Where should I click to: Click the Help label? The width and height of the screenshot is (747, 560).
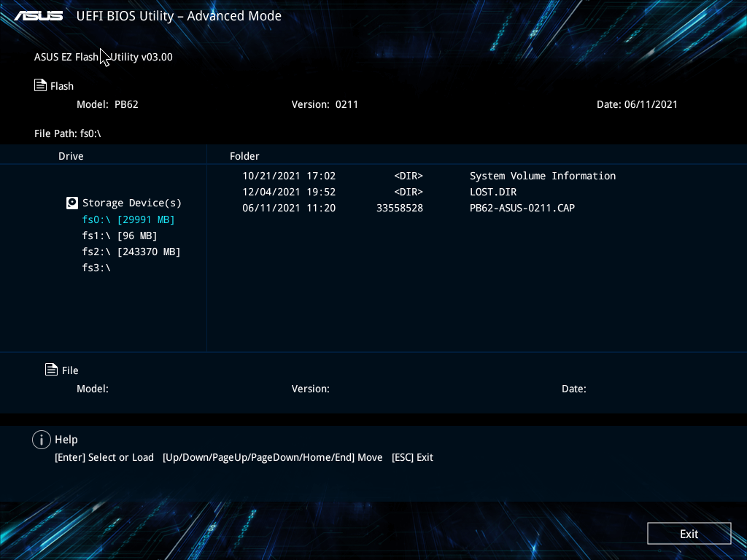(x=66, y=440)
